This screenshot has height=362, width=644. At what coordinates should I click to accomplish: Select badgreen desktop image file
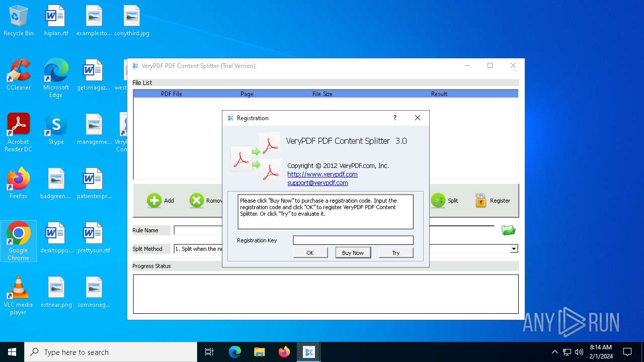click(x=56, y=184)
